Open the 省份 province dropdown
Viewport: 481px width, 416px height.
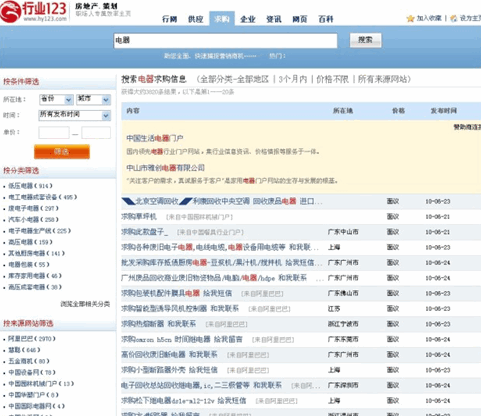[x=56, y=99]
